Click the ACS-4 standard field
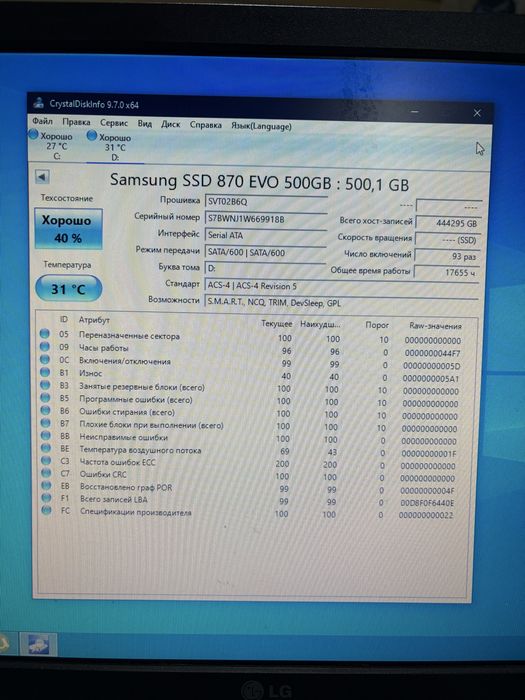 click(x=342, y=286)
